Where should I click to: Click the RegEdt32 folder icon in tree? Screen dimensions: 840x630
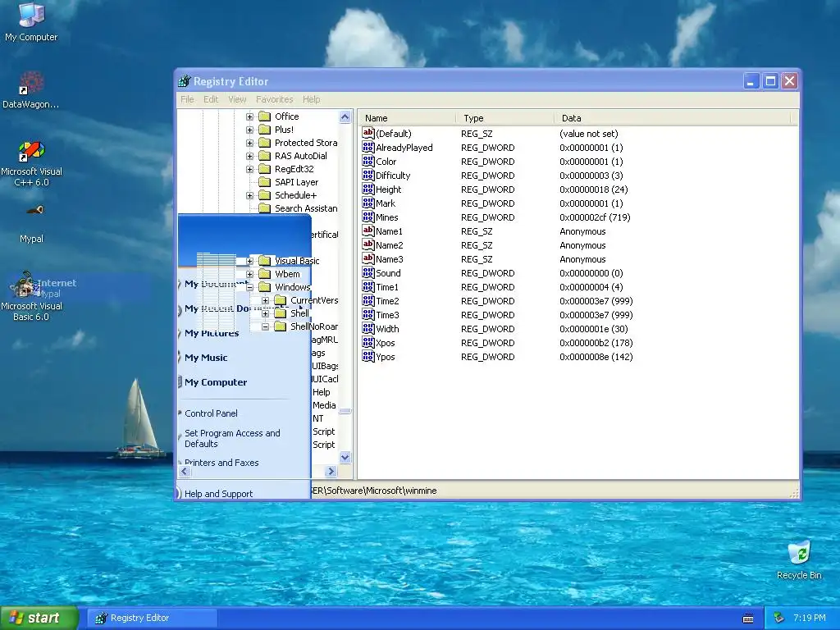click(265, 169)
